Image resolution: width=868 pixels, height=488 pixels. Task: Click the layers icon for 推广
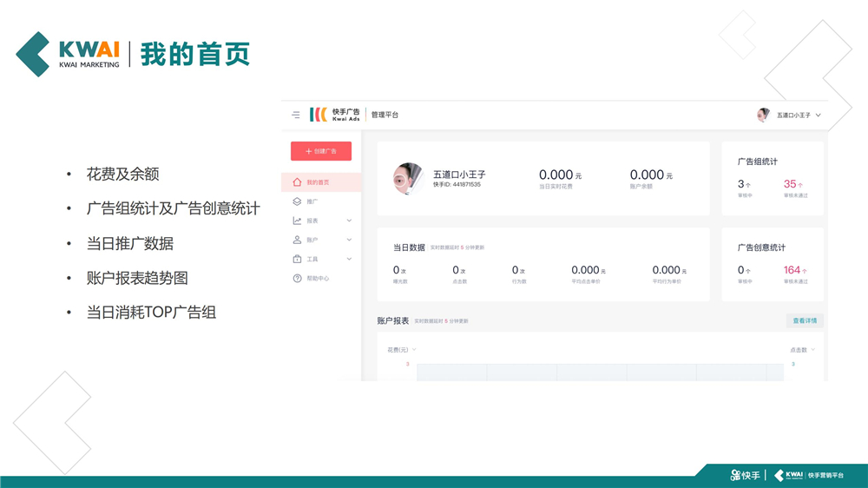(297, 201)
